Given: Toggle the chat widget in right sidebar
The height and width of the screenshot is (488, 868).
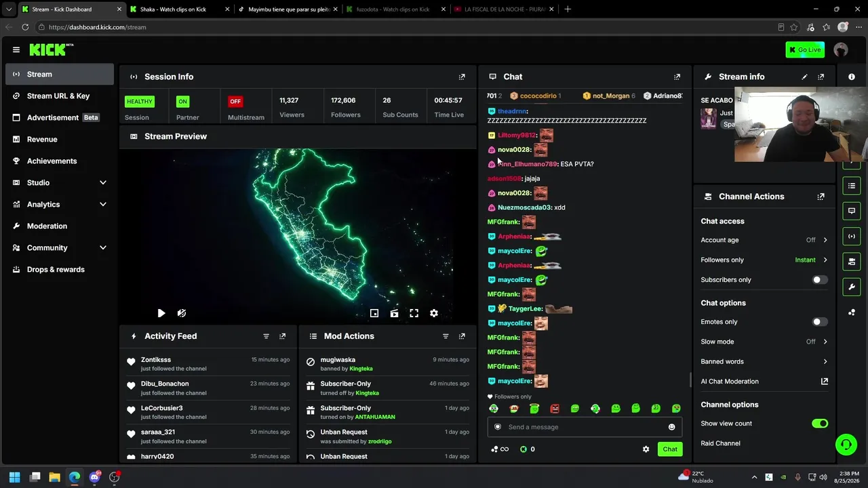Looking at the screenshot, I should coord(852,211).
